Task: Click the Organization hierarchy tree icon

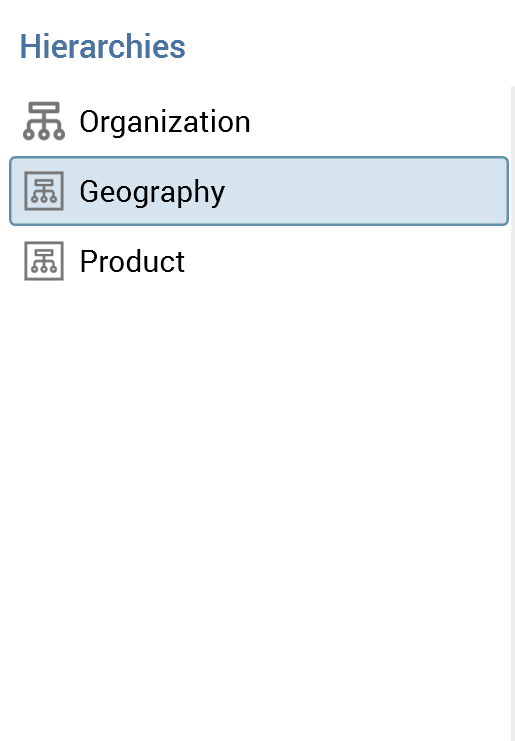Action: tap(44, 121)
